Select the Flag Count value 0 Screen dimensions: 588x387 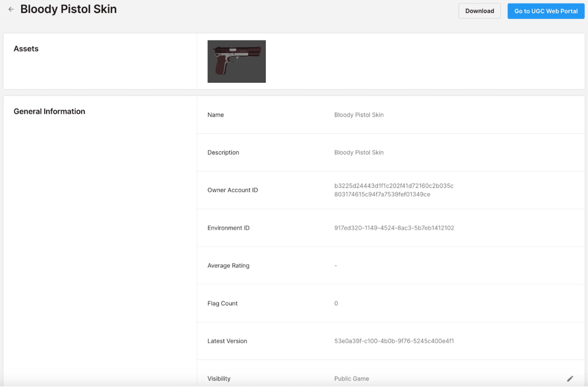click(336, 303)
